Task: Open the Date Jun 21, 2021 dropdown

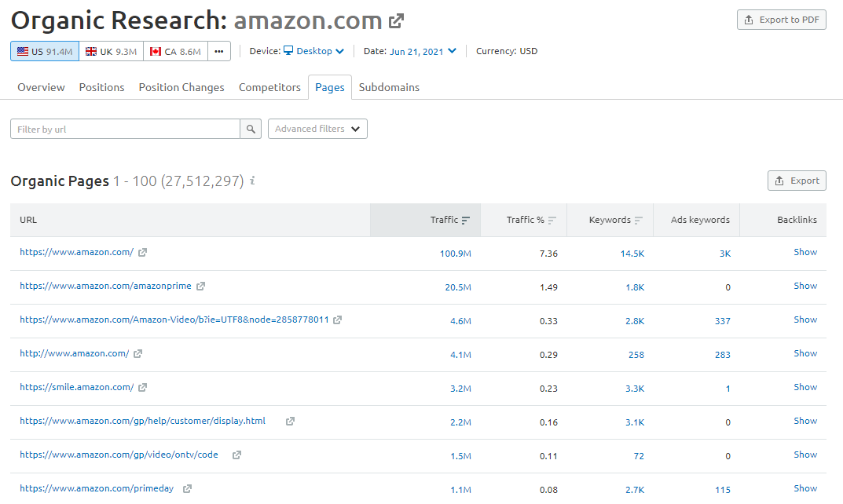Action: 423,51
